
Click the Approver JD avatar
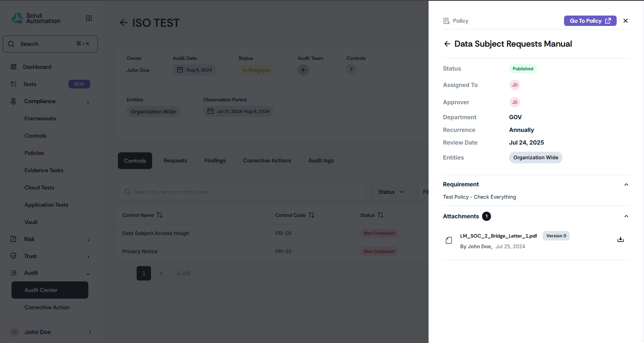515,102
